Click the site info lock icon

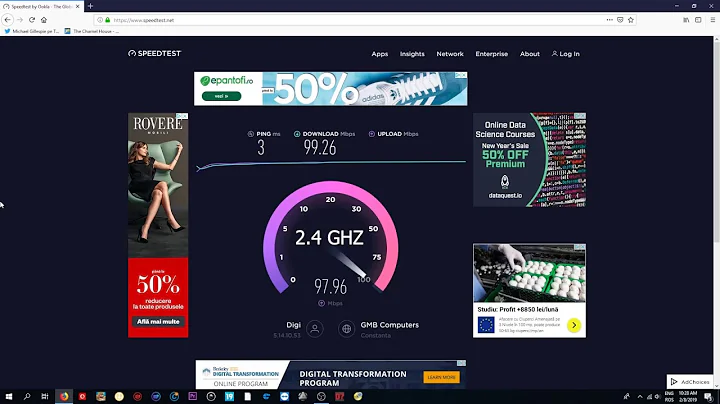click(x=108, y=20)
